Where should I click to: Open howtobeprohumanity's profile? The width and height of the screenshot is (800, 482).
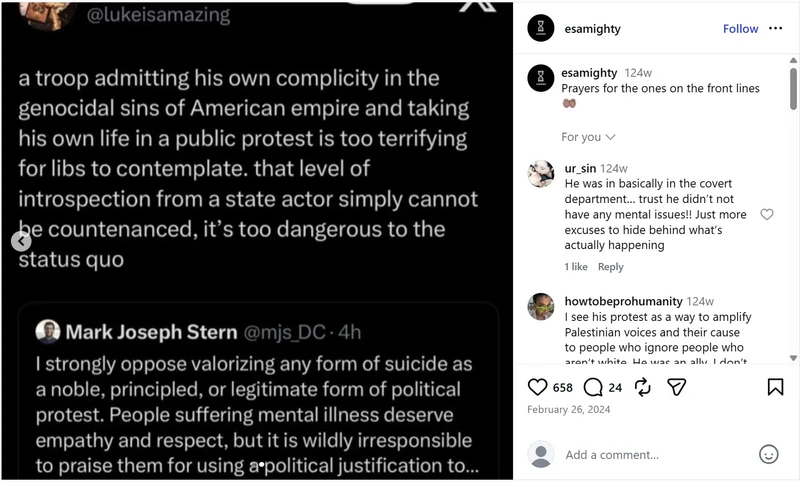click(623, 301)
